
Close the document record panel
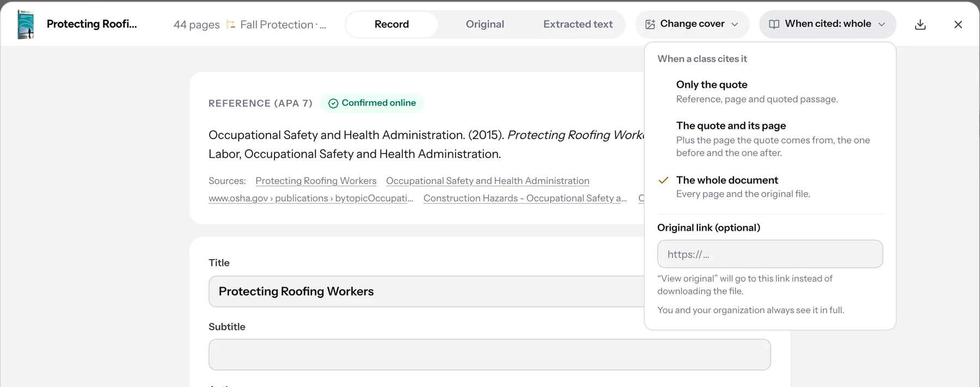point(958,24)
